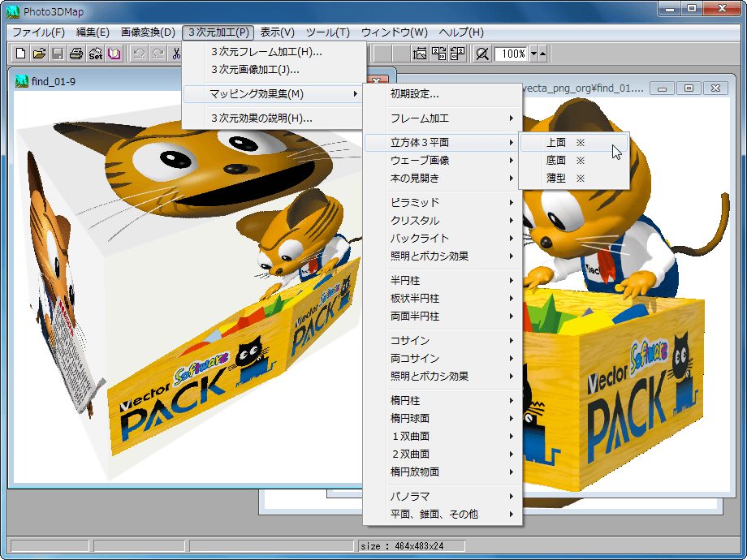Expand the 本の見開き submenu
The height and width of the screenshot is (560, 747).
443,178
